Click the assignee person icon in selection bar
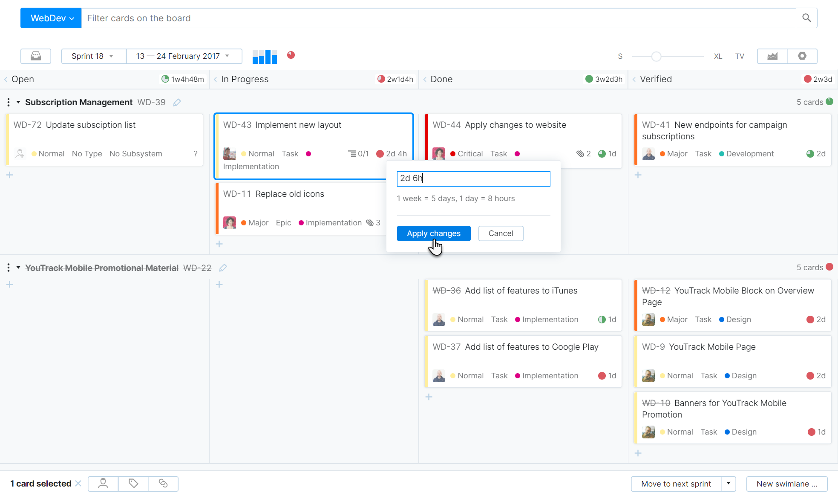838x504 pixels. coord(103,484)
